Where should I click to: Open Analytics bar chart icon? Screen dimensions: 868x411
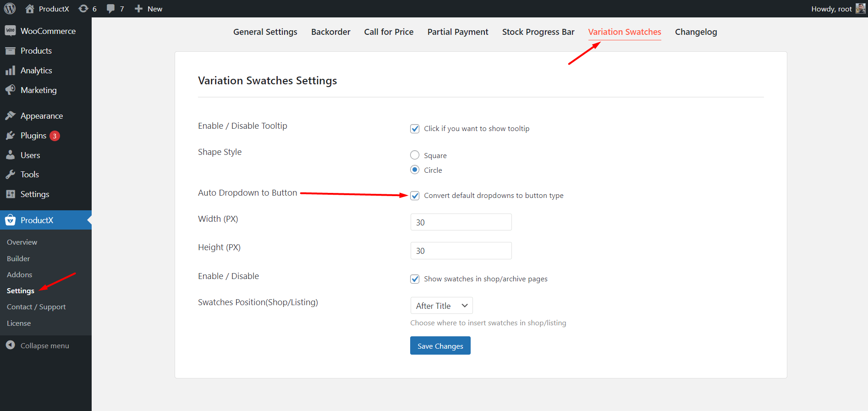(x=10, y=71)
